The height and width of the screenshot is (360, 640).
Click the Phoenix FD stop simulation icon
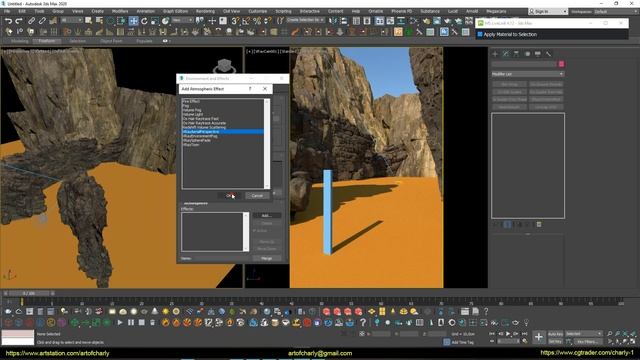pyautogui.click(x=141, y=322)
